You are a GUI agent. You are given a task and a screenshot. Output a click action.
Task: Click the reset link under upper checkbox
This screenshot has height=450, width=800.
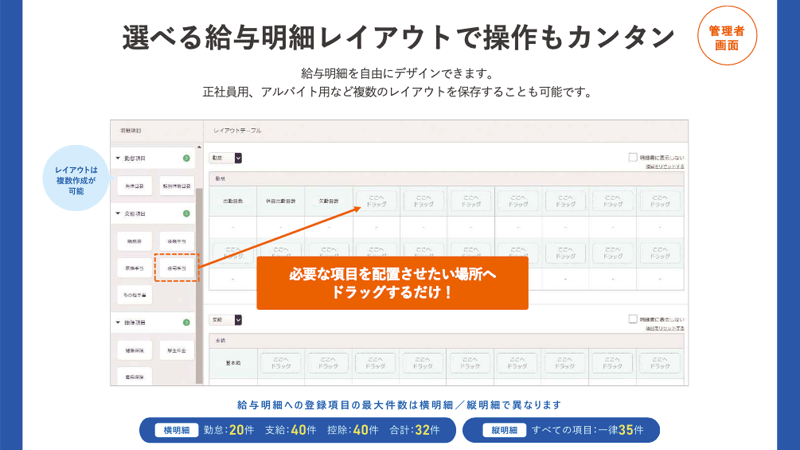[x=665, y=166]
